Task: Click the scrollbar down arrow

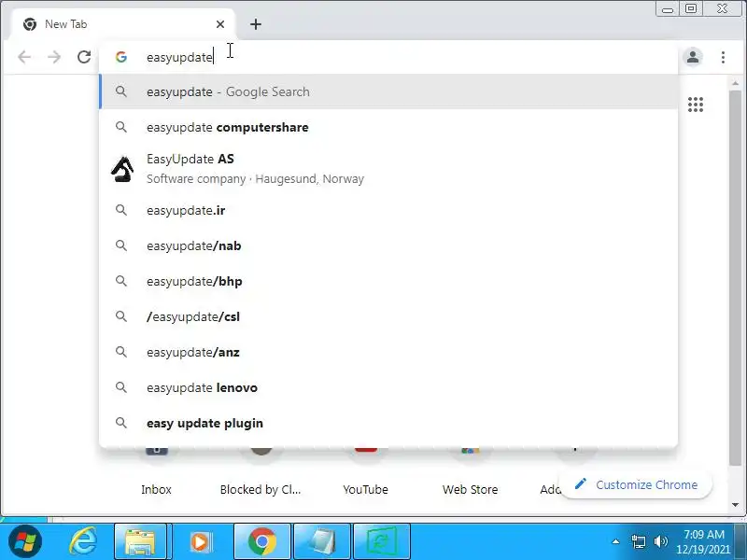Action: pos(735,504)
